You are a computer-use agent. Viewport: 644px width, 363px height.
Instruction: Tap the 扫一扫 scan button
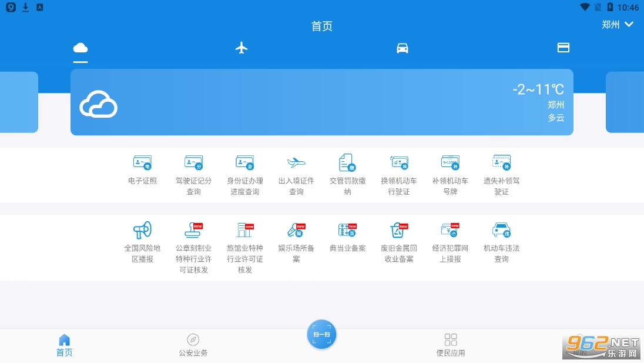[321, 334]
